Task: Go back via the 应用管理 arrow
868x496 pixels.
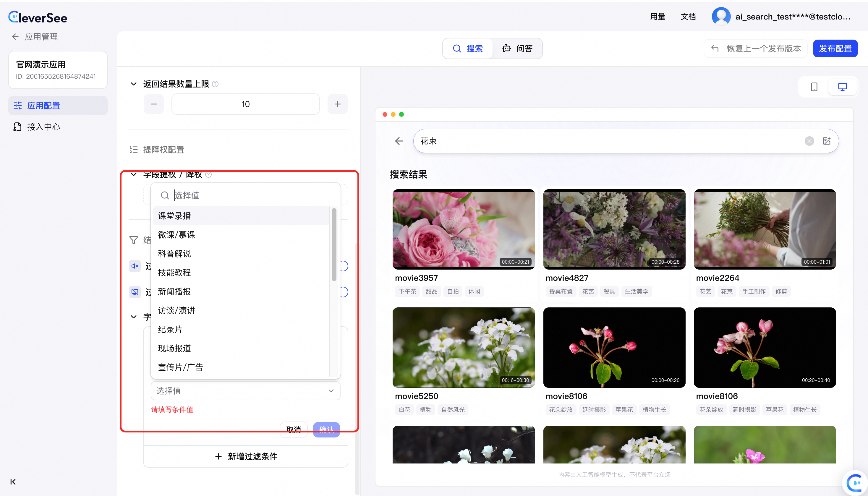Action: click(15, 37)
